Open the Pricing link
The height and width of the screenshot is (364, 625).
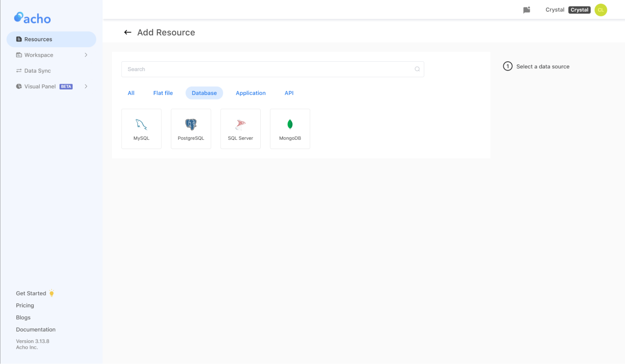[x=25, y=305]
